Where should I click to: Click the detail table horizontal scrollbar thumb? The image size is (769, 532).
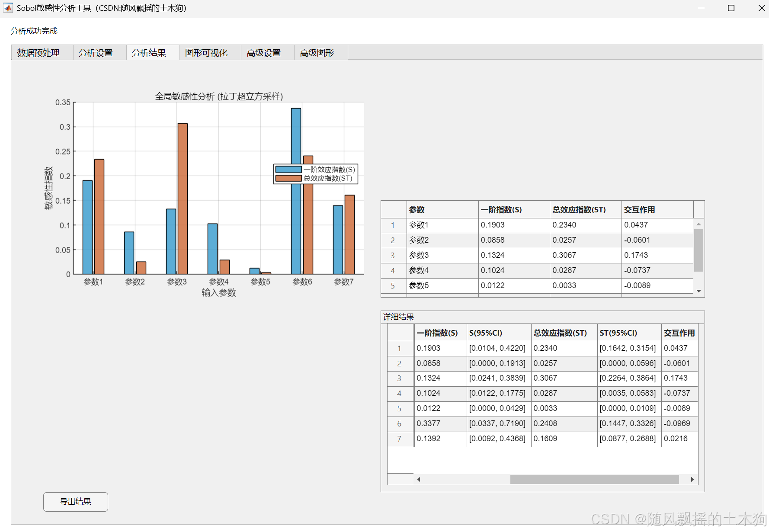pos(595,479)
